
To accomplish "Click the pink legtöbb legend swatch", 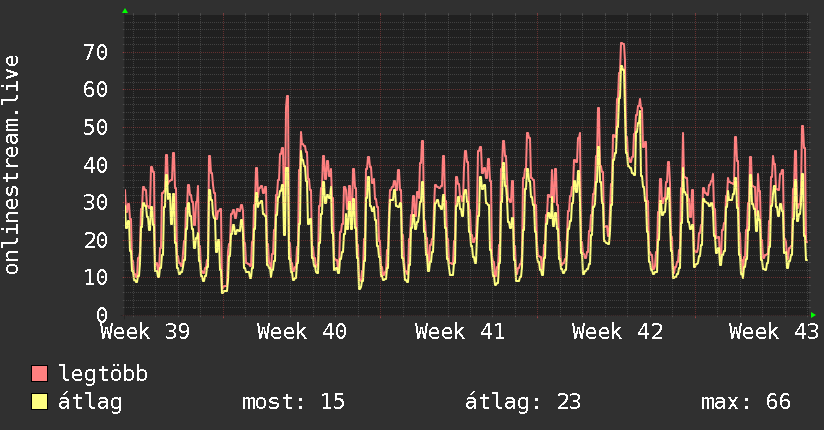I will pos(39,374).
